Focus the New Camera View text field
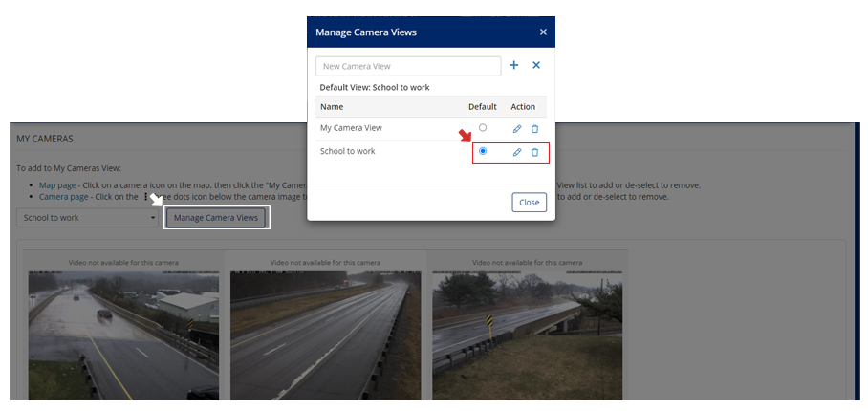Image resolution: width=868 pixels, height=411 pixels. point(408,66)
